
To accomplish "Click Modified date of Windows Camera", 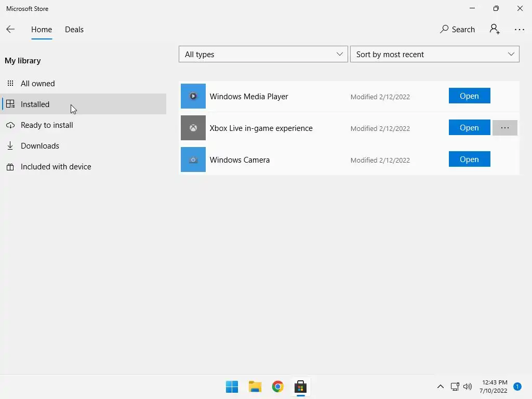I will [380, 160].
